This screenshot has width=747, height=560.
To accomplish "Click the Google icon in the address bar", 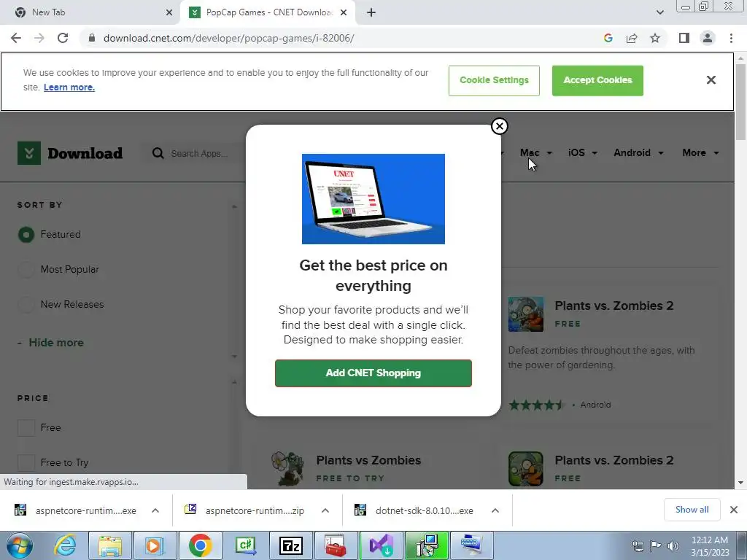I will (608, 38).
